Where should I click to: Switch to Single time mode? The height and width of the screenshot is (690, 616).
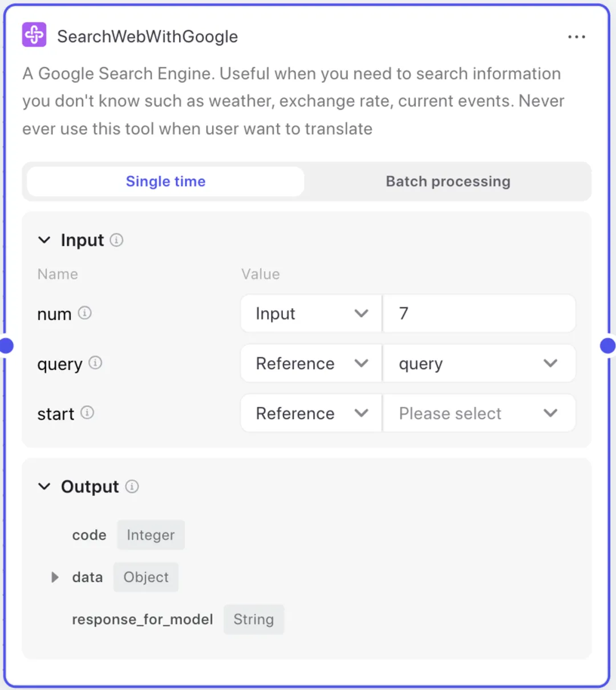coord(165,181)
